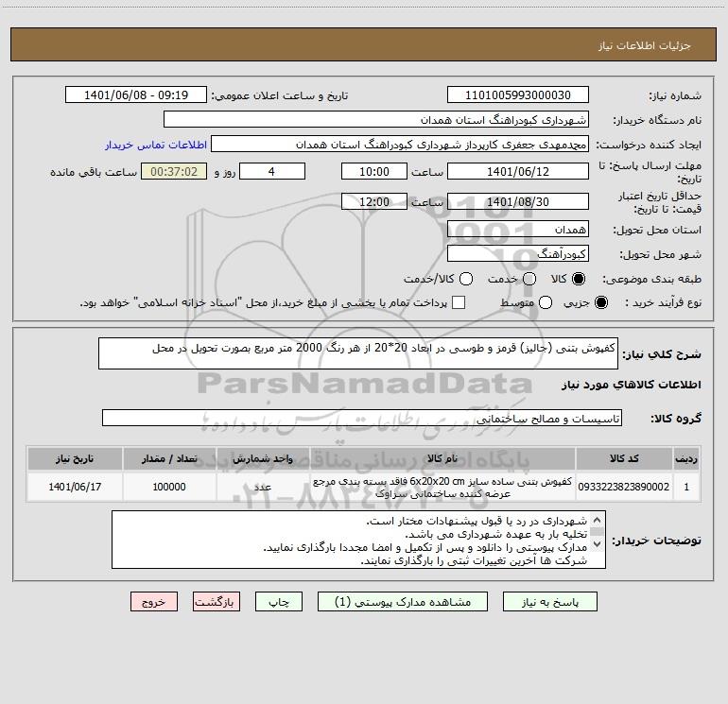Screen dimensions: 728x704
Task: Click the quantity cell 100000
Action: [169, 487]
